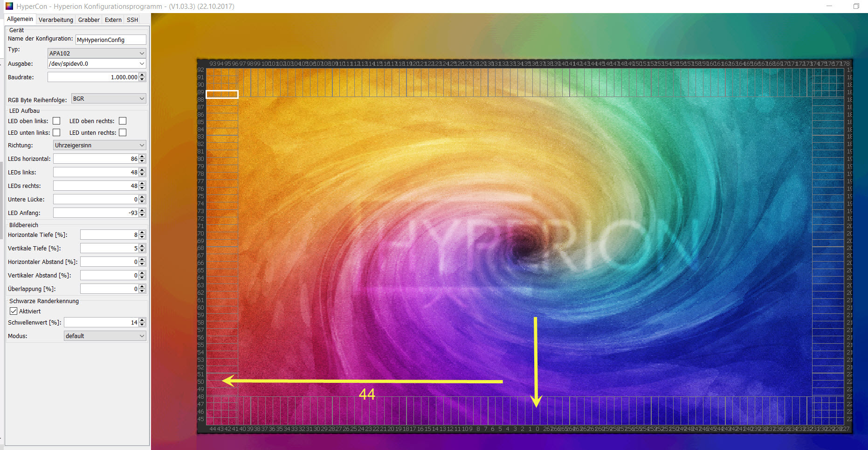This screenshot has height=450, width=868.
Task: Increase Horizontale Tiefe with up arrow
Action: click(142, 233)
